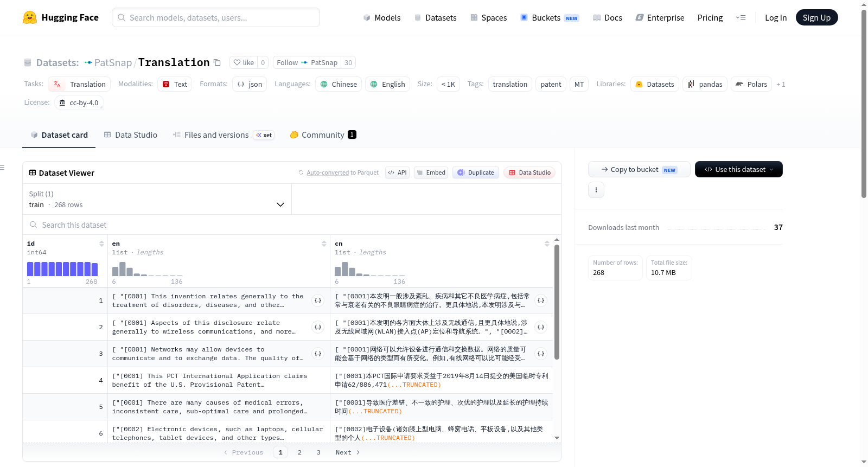Click the MT tag
Screen dimensions: 868x467
click(579, 84)
